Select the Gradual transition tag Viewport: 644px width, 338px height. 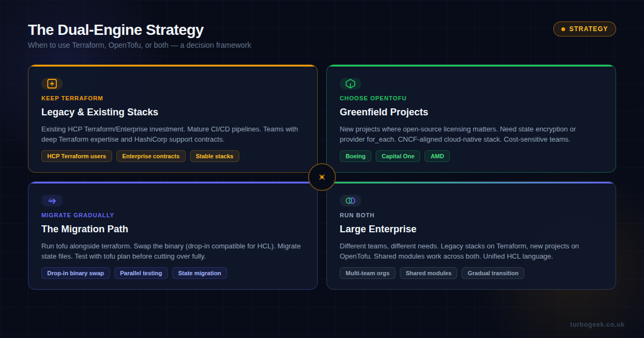pyautogui.click(x=493, y=273)
